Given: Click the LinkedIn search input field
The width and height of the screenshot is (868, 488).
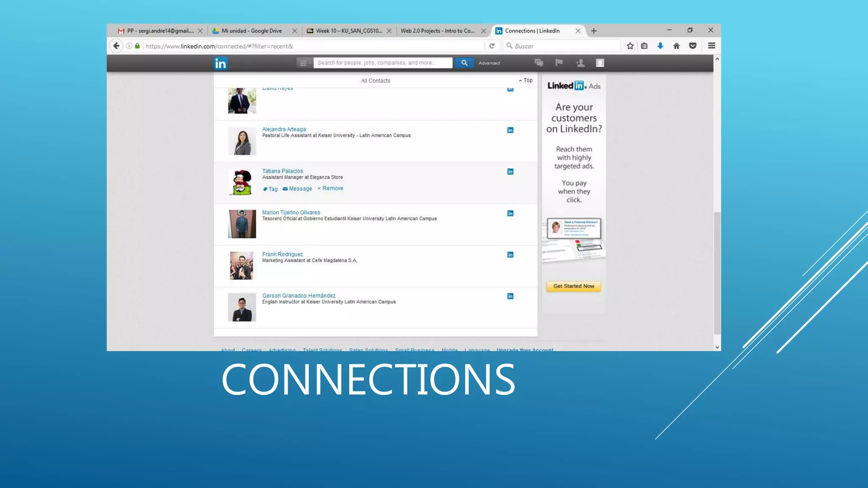Looking at the screenshot, I should coord(383,63).
